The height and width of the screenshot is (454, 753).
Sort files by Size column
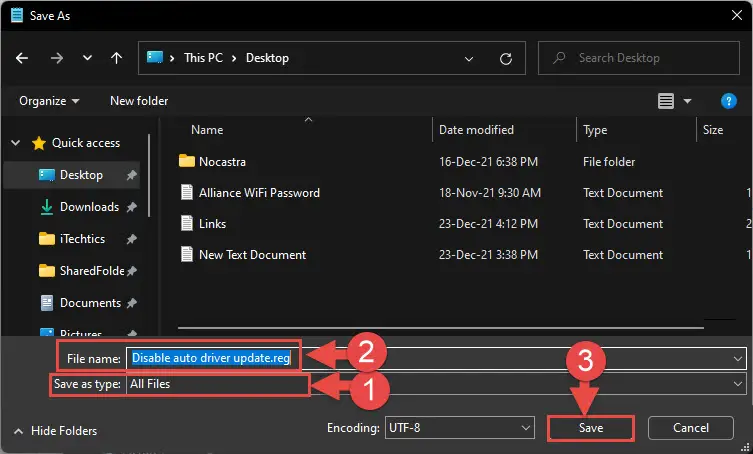tap(713, 130)
